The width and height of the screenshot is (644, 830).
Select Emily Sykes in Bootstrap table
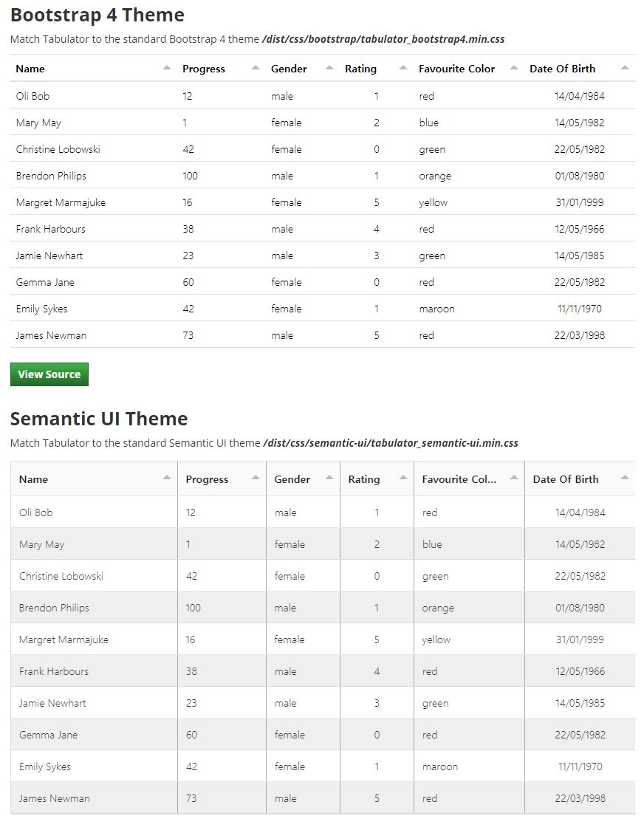[x=42, y=309]
